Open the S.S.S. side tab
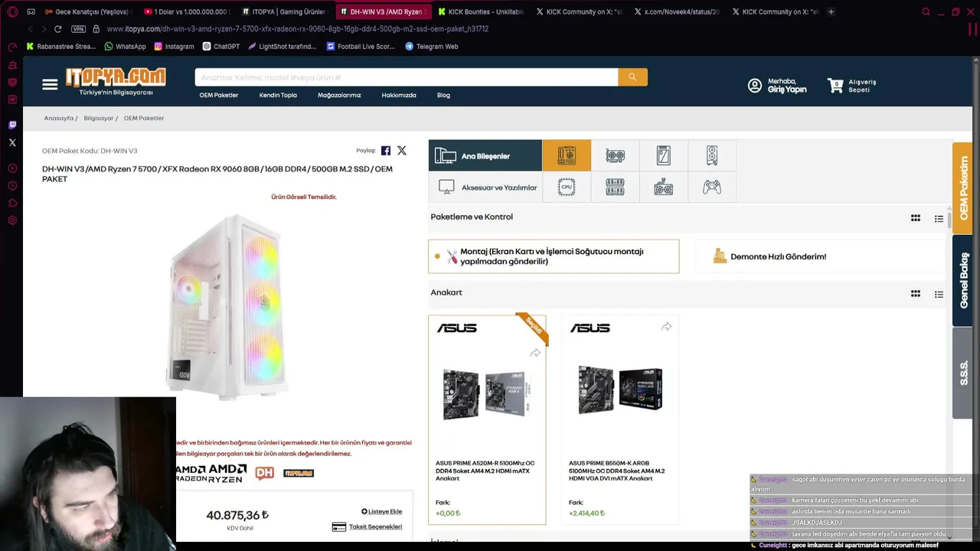The width and height of the screenshot is (980, 551). (962, 373)
